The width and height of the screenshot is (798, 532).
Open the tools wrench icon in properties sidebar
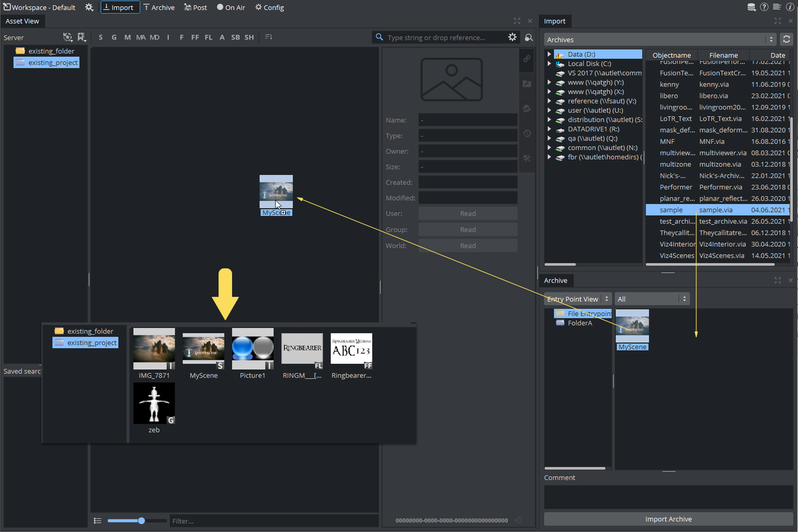coord(527,158)
